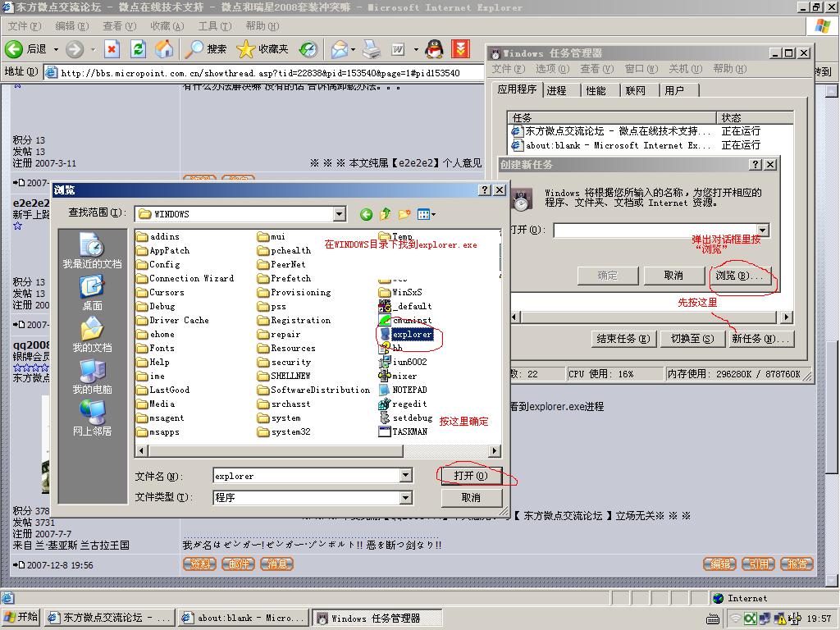Select the regedit file
The height and width of the screenshot is (630, 840).
click(403, 404)
